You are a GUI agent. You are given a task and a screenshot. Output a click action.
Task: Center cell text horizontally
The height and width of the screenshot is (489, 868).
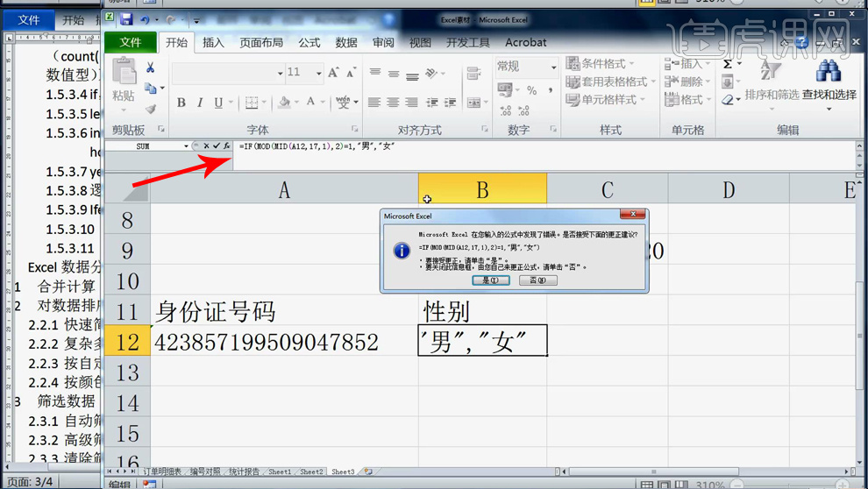coord(393,103)
